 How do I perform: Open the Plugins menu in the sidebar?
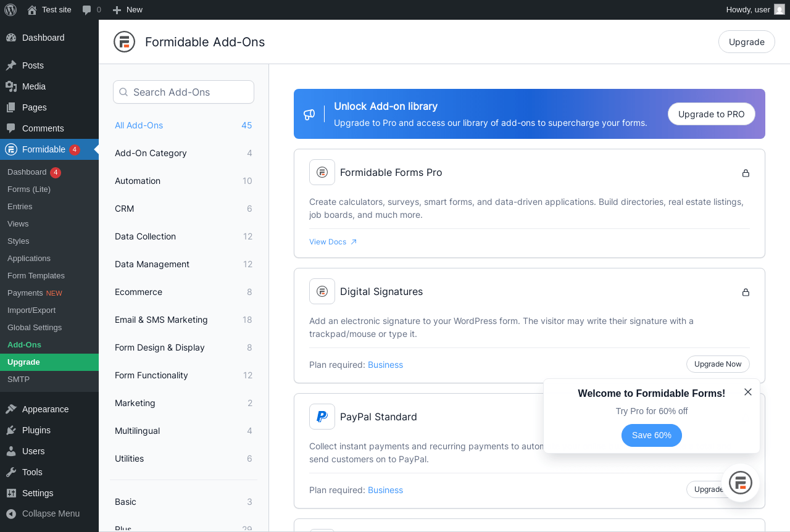[x=36, y=430]
